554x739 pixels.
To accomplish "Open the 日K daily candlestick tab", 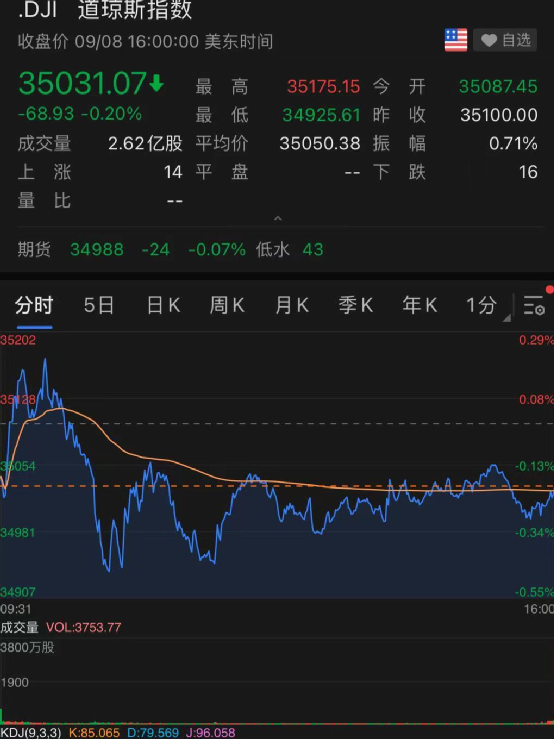I will coord(163,305).
